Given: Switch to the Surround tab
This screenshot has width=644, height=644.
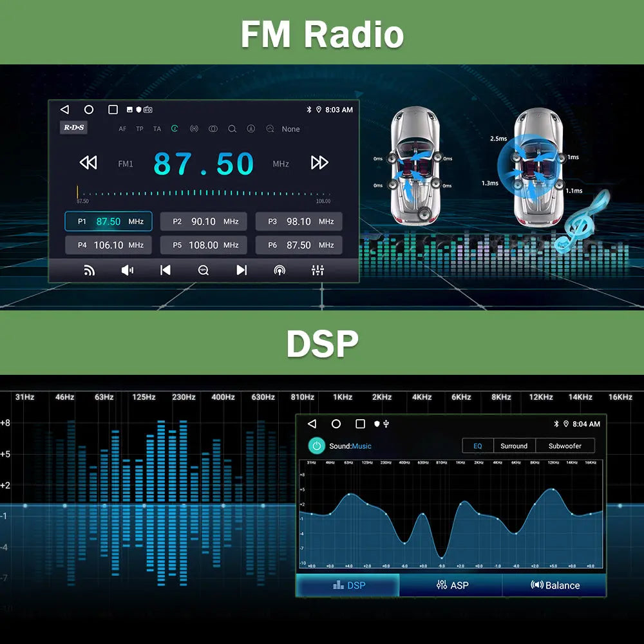Looking at the screenshot, I should coord(514,446).
